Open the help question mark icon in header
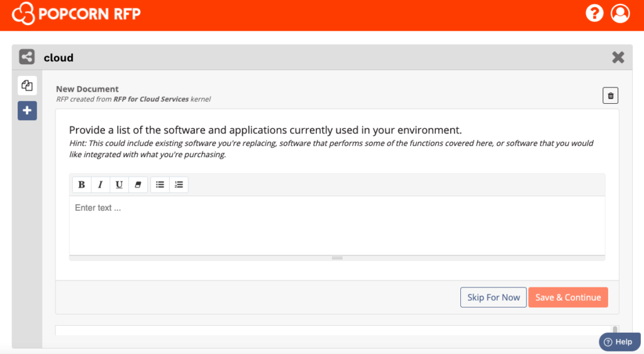Screen dimensions: 644x354 (x=594, y=14)
